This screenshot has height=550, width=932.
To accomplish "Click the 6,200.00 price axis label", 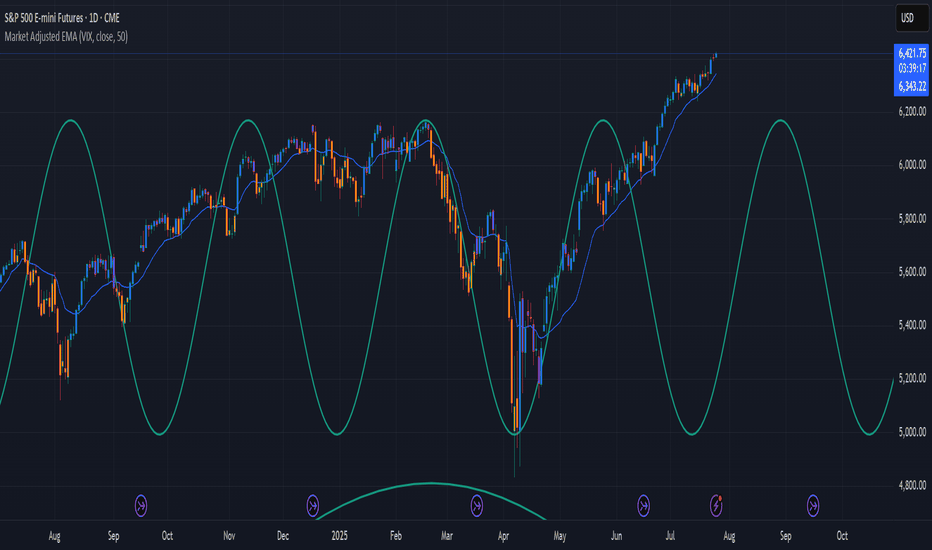I will coord(912,111).
